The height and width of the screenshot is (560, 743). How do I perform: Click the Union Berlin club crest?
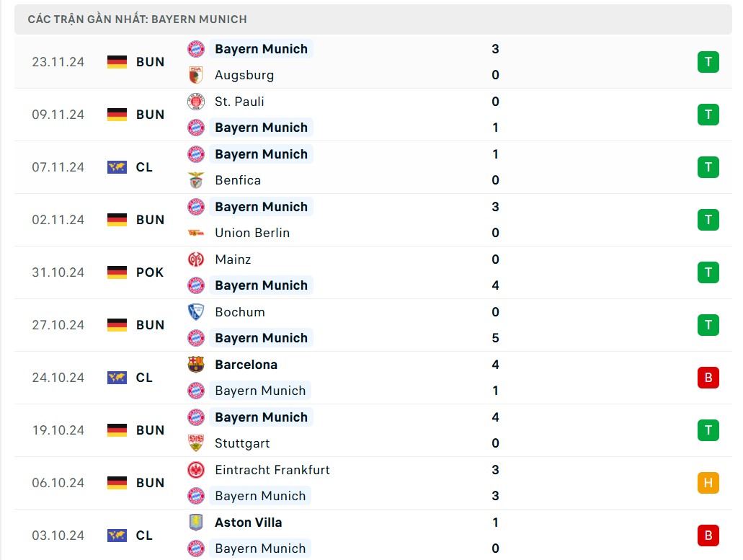[x=196, y=233]
